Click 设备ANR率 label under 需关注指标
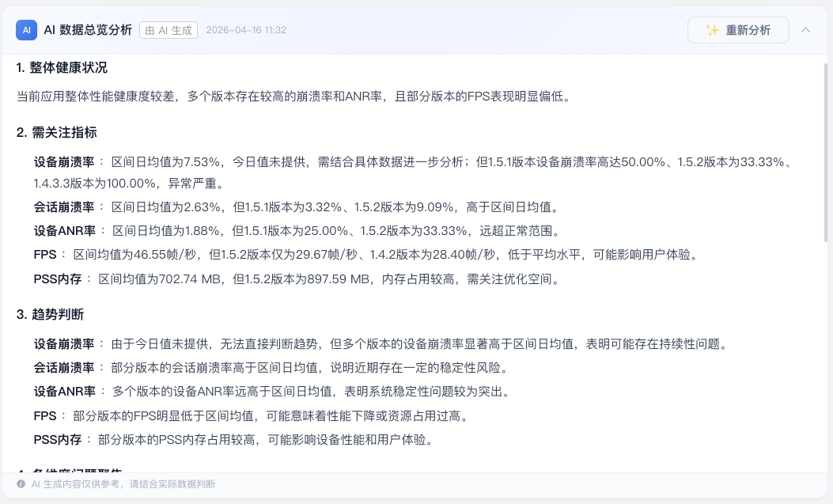 click(x=65, y=231)
